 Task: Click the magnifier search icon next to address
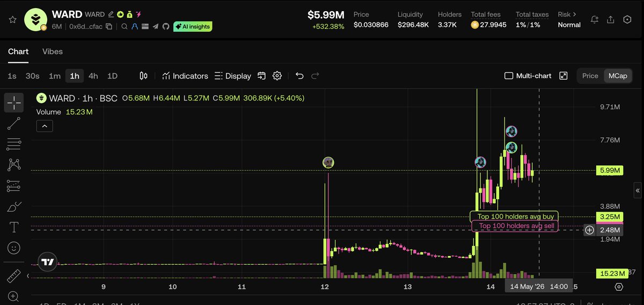tap(125, 26)
